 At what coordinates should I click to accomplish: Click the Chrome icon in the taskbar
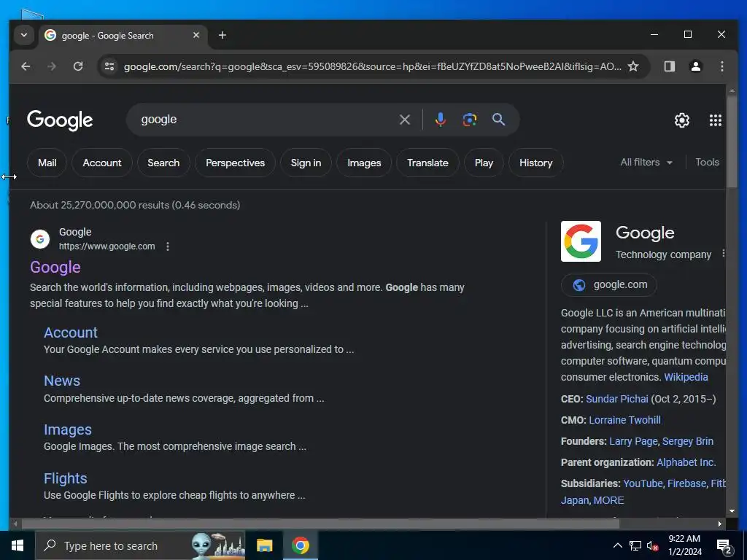(300, 545)
